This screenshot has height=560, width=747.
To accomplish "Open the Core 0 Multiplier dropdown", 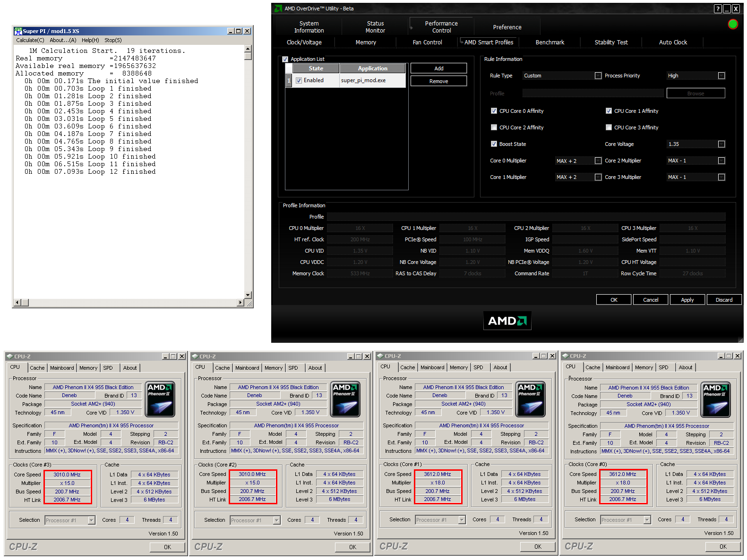I will pyautogui.click(x=598, y=161).
